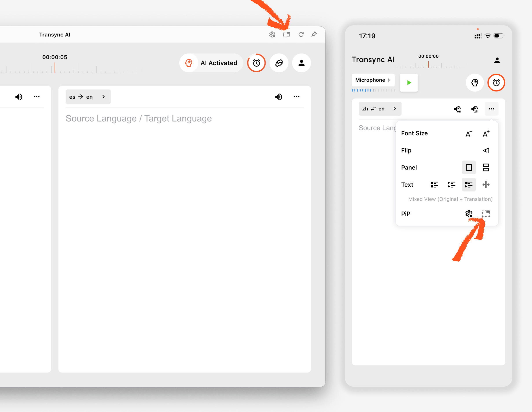
Task: Open more options in es-en panel
Action: coord(296,97)
